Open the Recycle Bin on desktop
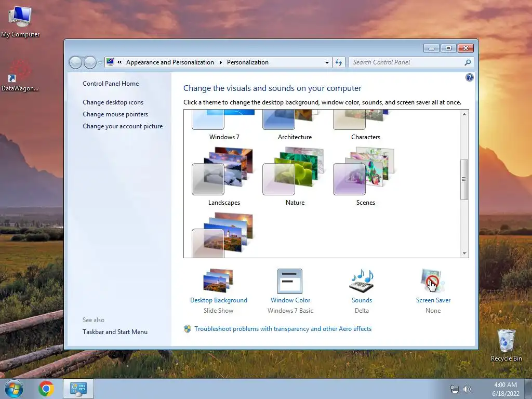This screenshot has width=532, height=399. [x=506, y=345]
